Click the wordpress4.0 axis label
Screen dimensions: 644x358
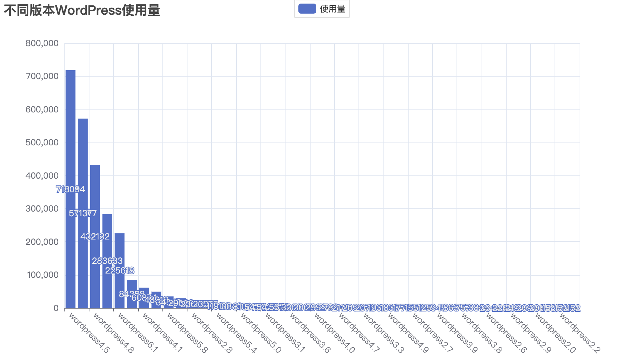[x=334, y=333]
